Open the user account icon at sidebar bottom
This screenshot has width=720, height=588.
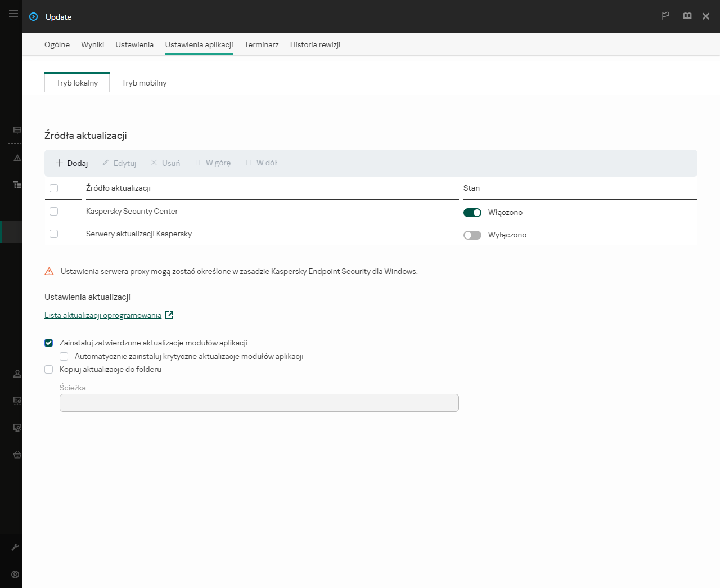pyautogui.click(x=15, y=574)
